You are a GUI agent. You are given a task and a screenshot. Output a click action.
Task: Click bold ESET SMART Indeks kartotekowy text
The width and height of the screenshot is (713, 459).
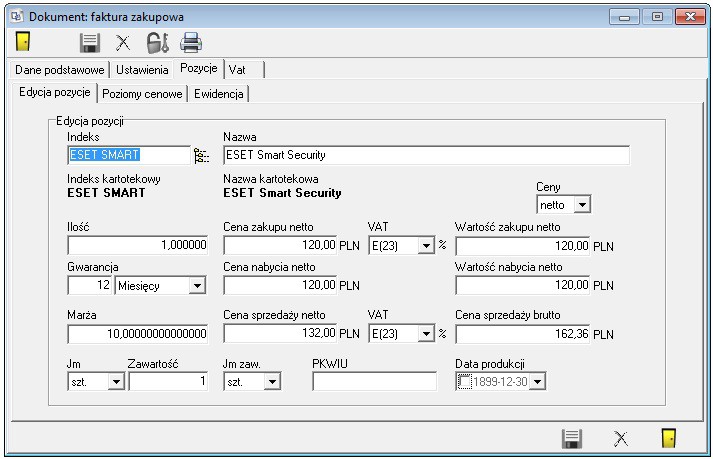[x=106, y=193]
